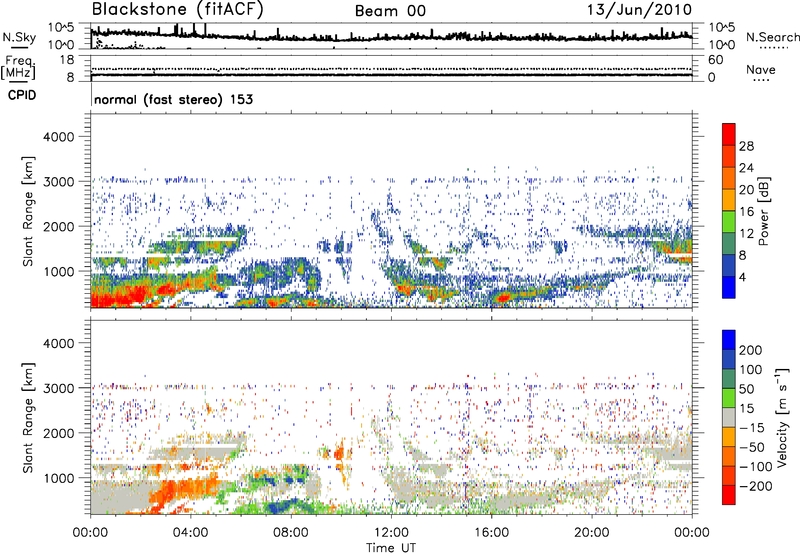Click the "Time UT" axis title
This screenshot has height=554, width=800.
coord(391,548)
